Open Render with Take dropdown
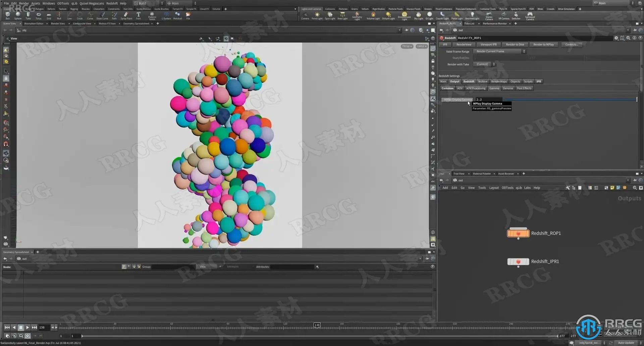This screenshot has height=346, width=644. pyautogui.click(x=484, y=64)
